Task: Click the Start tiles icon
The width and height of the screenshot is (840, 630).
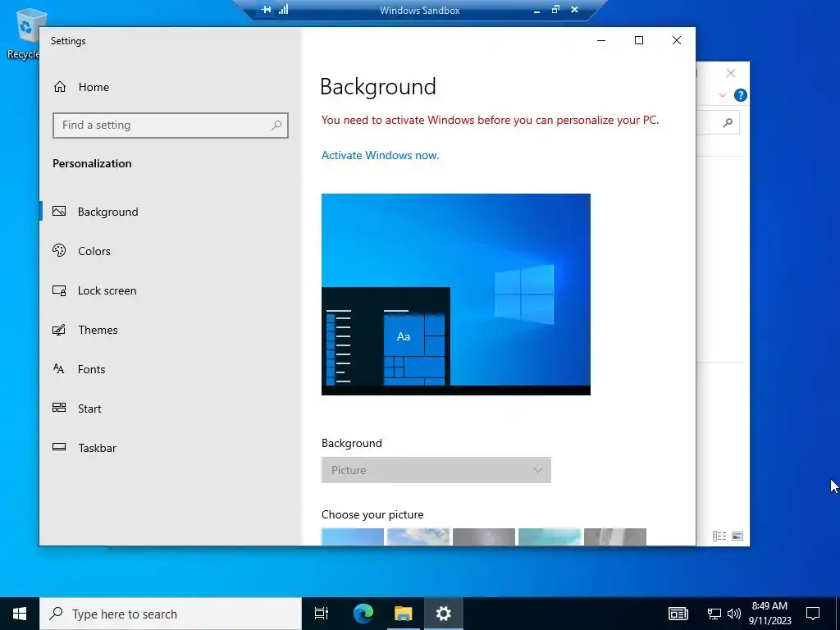Action: 59,408
